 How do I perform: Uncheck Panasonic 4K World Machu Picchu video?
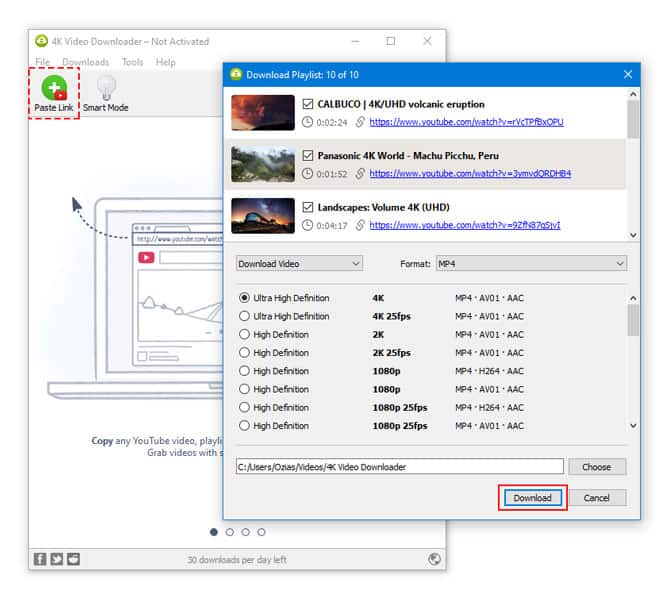308,155
